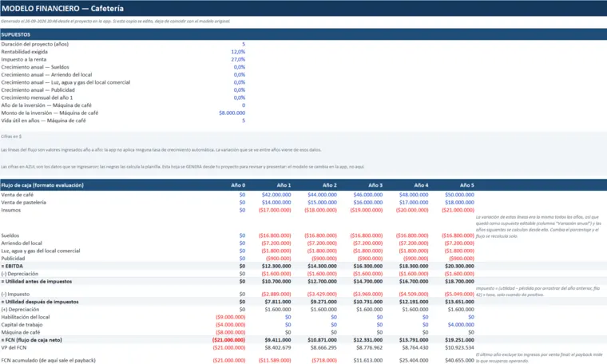Select the $9.271.000 after-tax profit cell
Screen dimensions: 607x364
pos(323,302)
